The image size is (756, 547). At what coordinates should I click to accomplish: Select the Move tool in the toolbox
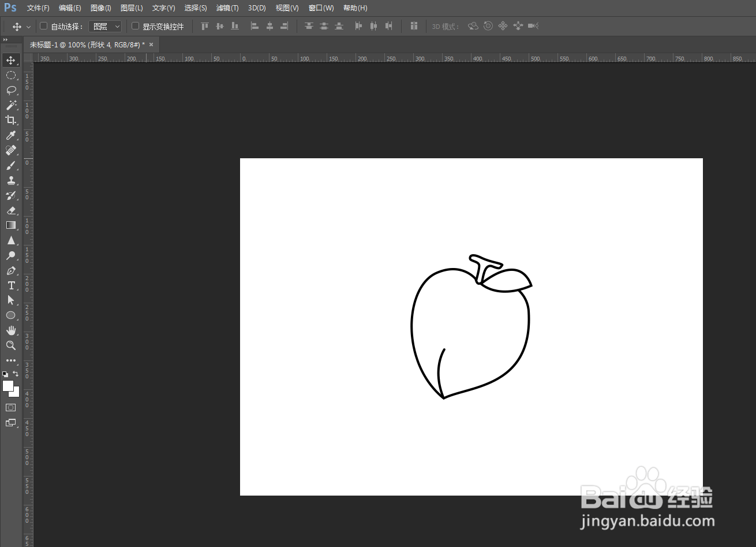[11, 60]
